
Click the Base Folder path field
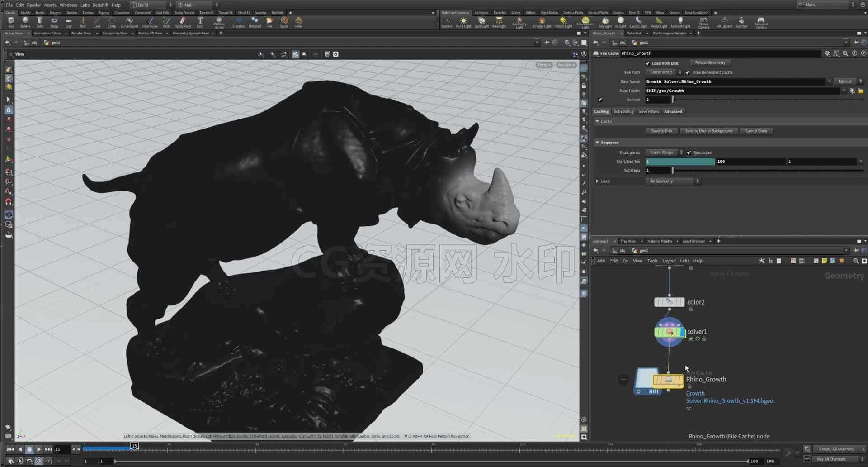point(742,91)
